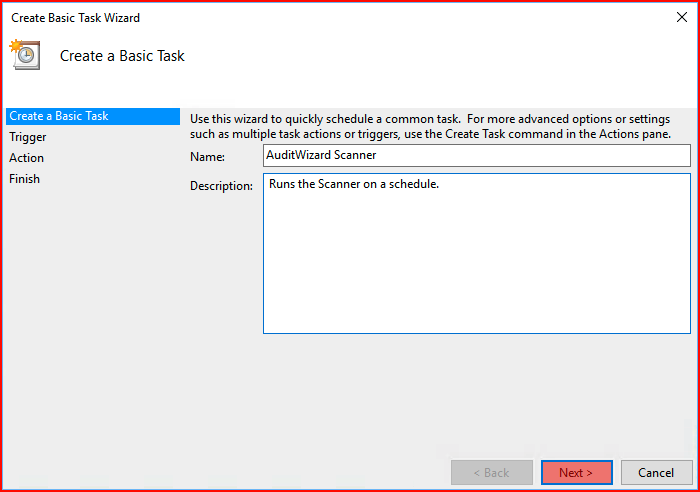This screenshot has width=700, height=492.
Task: Click the wizard instruction text paragraph
Action: pos(430,126)
